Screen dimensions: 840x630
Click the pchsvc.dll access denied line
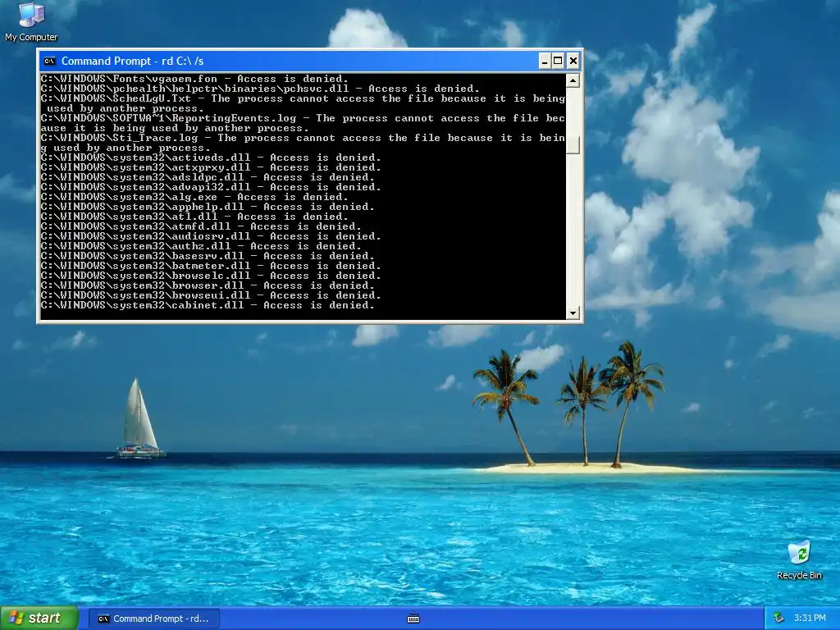[260, 89]
